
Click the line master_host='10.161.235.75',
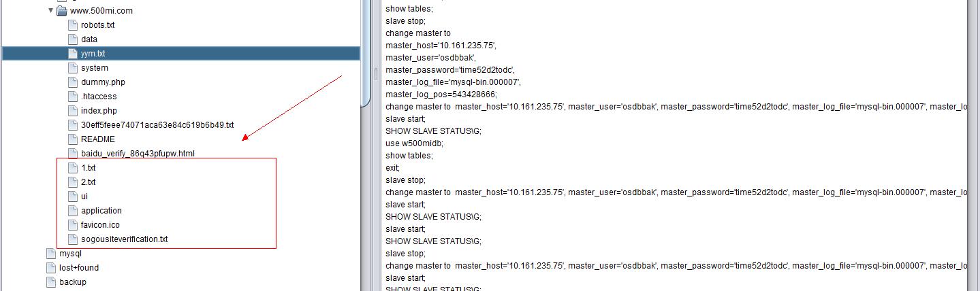(x=441, y=46)
